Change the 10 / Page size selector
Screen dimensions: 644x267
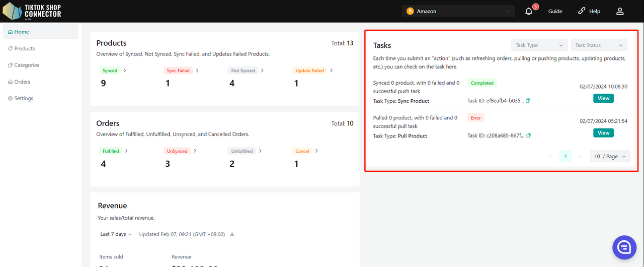610,157
